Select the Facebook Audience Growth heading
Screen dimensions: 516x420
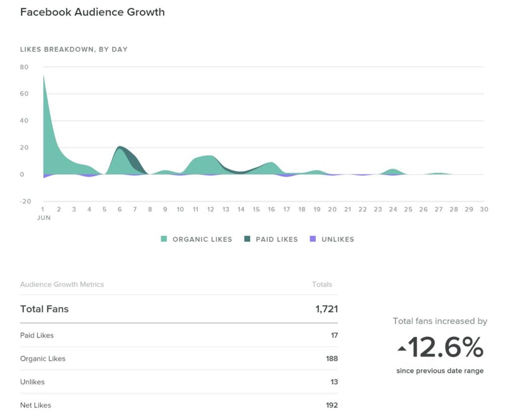93,12
